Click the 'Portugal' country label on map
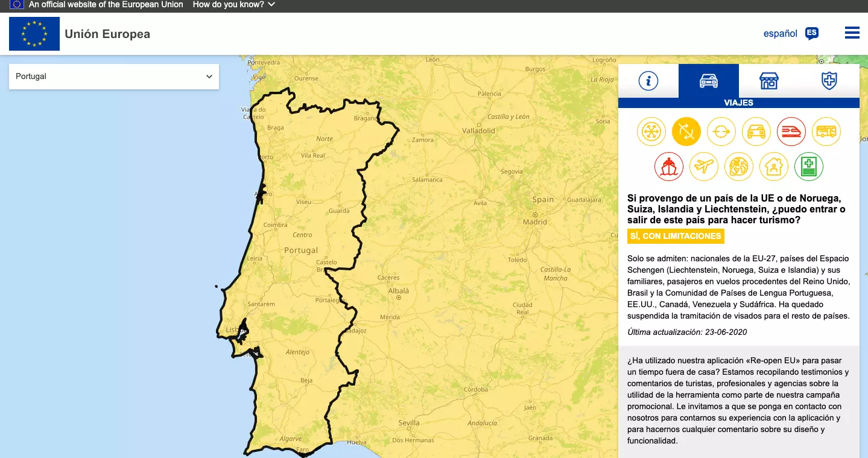The image size is (868, 458). pos(301,250)
